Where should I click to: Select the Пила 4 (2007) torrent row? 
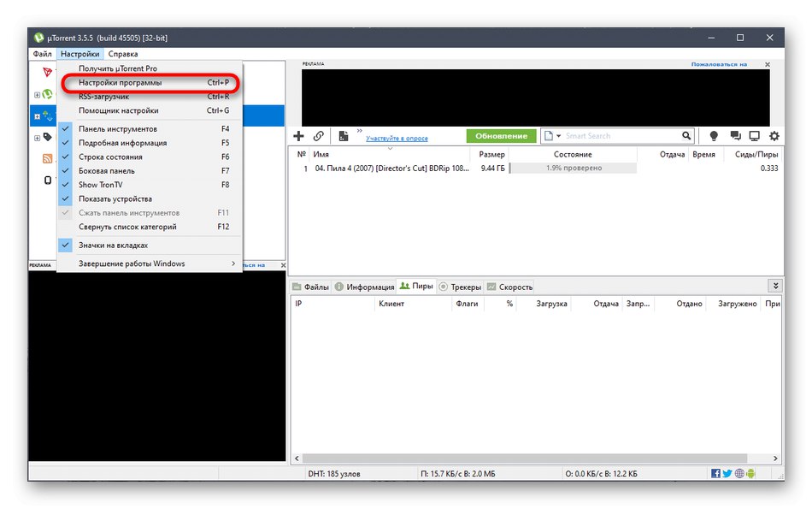coord(535,168)
